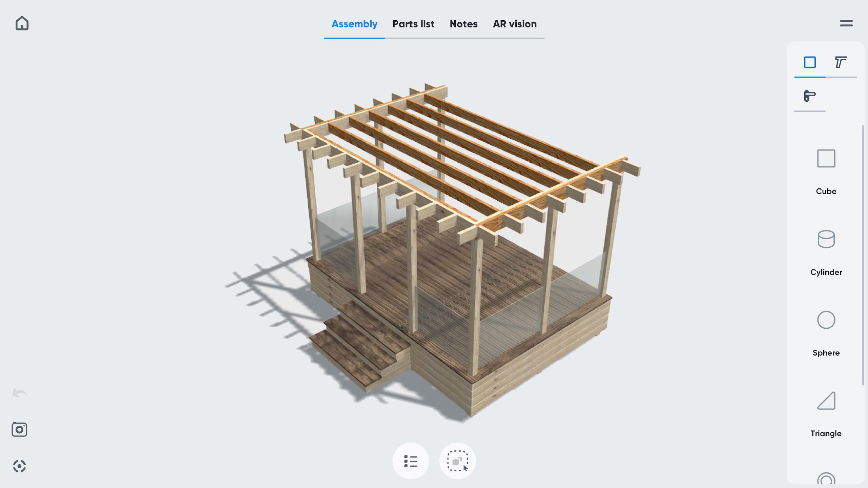Screen dimensions: 868x488
Task: Recenter view with target icon
Action: coord(19,466)
